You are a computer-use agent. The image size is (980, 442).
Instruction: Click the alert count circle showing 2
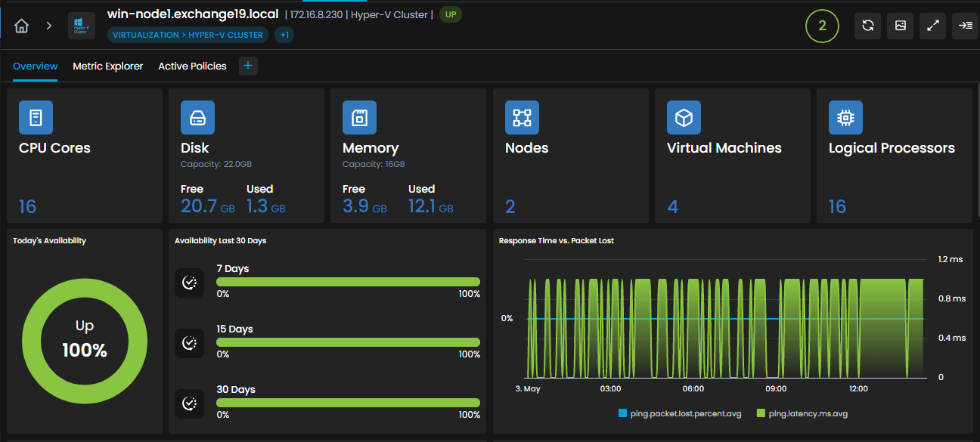(x=822, y=26)
